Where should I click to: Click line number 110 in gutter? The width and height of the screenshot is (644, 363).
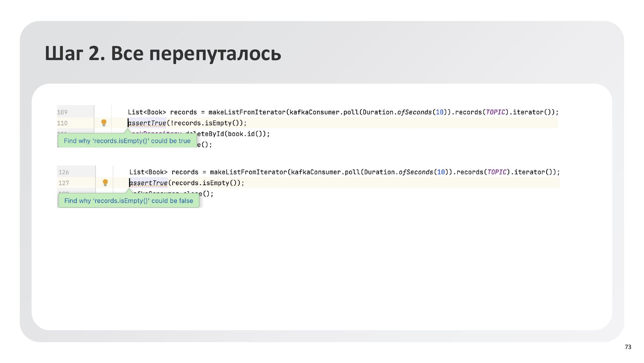coord(62,123)
